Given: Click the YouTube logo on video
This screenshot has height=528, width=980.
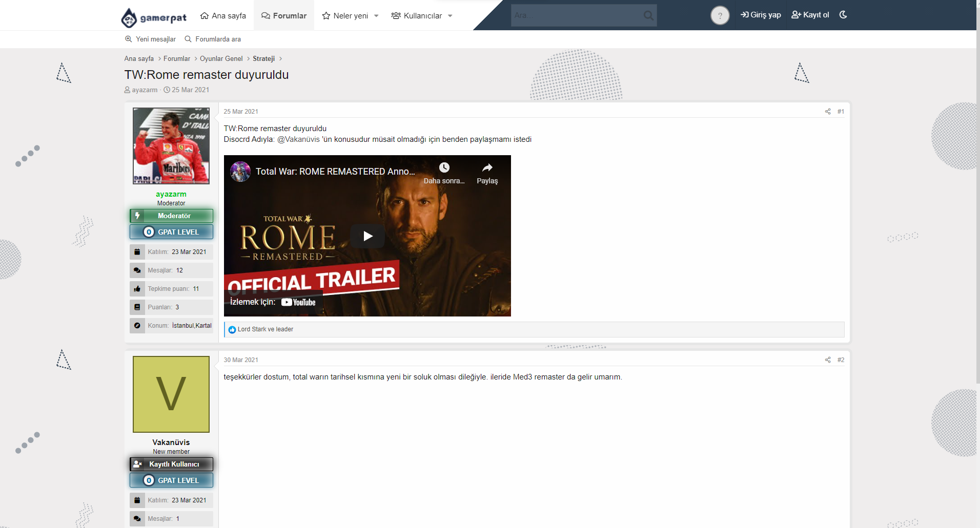Looking at the screenshot, I should pyautogui.click(x=298, y=302).
